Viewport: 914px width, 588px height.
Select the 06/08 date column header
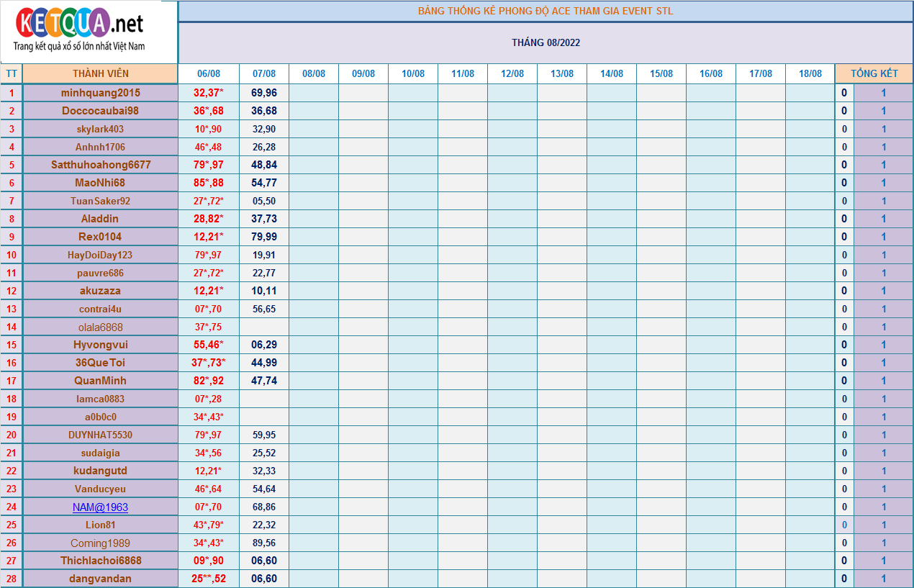pos(209,73)
